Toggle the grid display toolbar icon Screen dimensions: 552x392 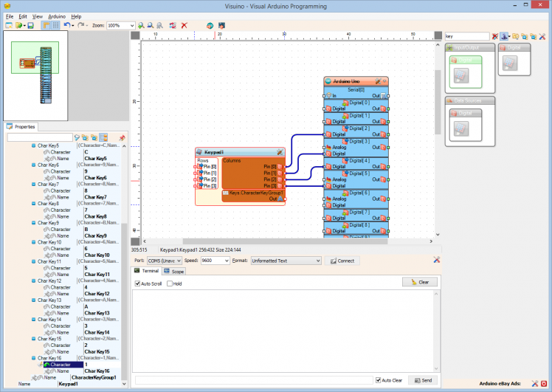point(55,25)
